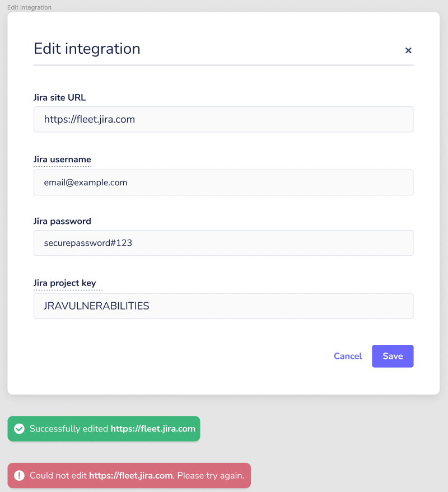The image size is (448, 492).
Task: Close the Edit integration modal with the X
Action: click(x=408, y=50)
